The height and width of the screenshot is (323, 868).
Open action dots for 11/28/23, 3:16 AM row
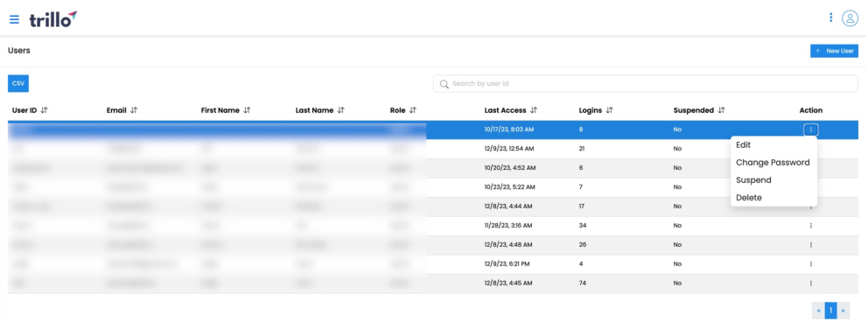811,226
